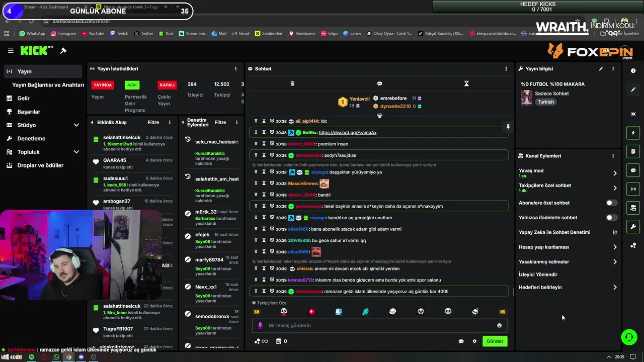Click the Kick logo
This screenshot has width=644, height=362.
[37, 51]
